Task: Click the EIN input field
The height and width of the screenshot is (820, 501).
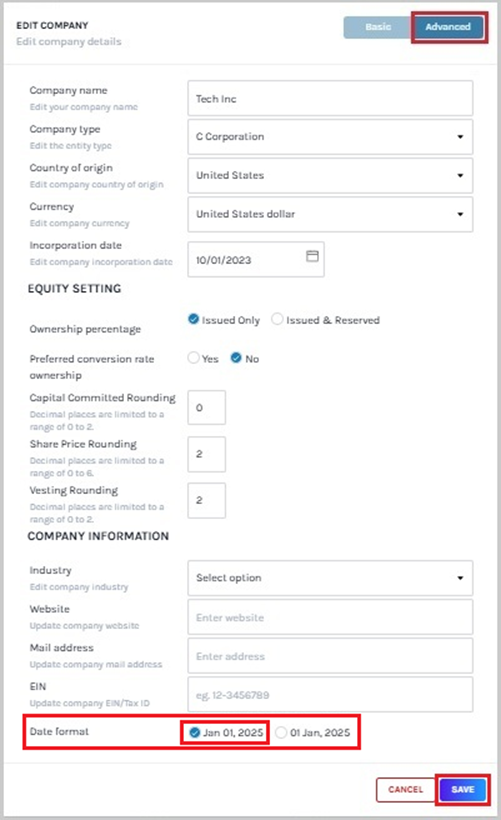Action: click(x=330, y=694)
